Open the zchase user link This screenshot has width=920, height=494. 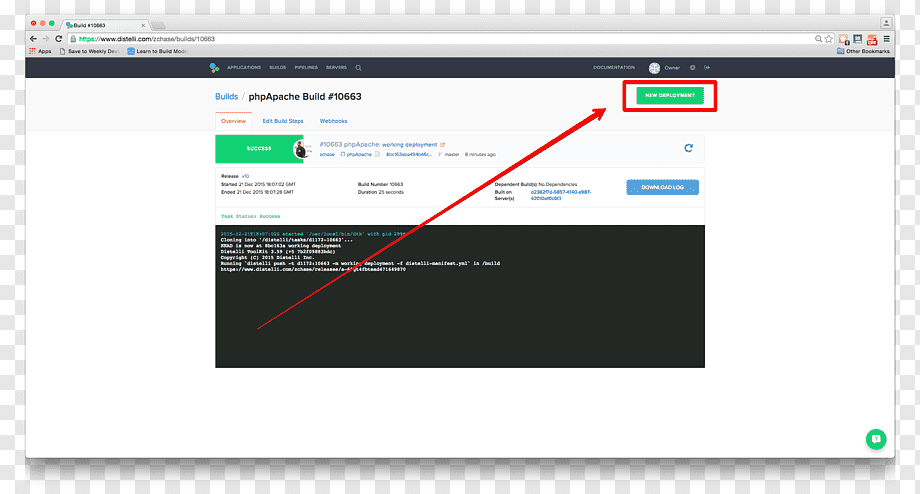pyautogui.click(x=327, y=154)
